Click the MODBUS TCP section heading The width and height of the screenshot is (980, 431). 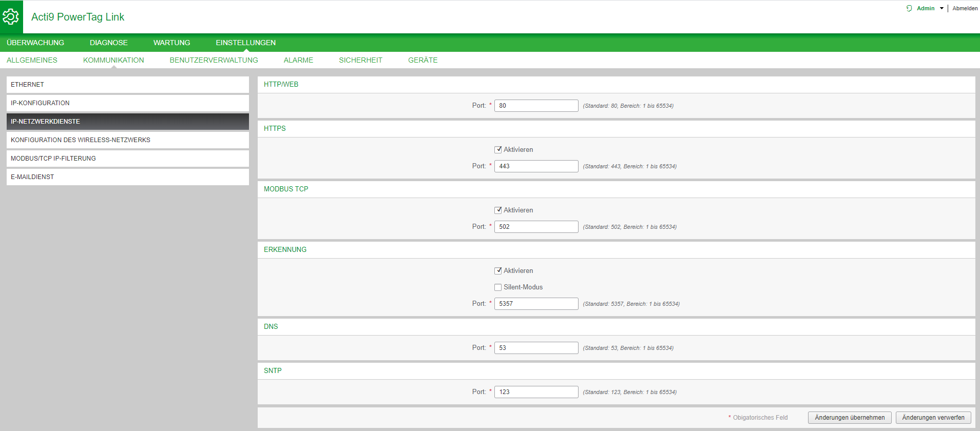pos(286,189)
